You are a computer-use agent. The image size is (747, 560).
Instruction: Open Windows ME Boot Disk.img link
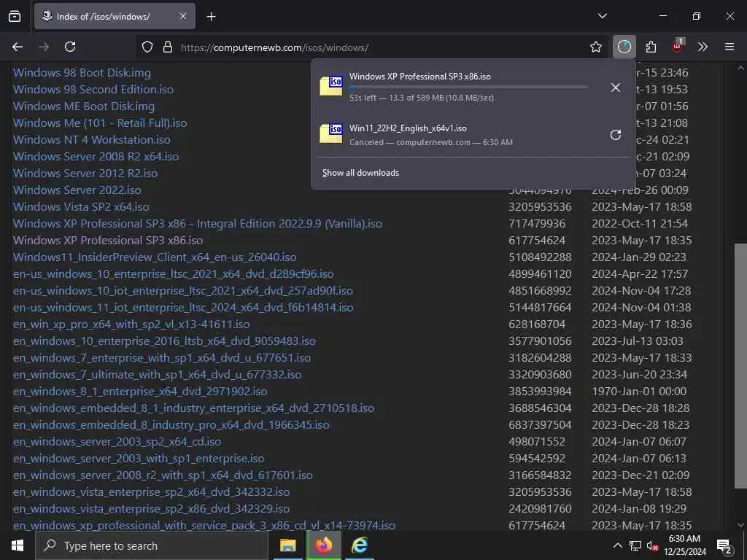(x=84, y=106)
